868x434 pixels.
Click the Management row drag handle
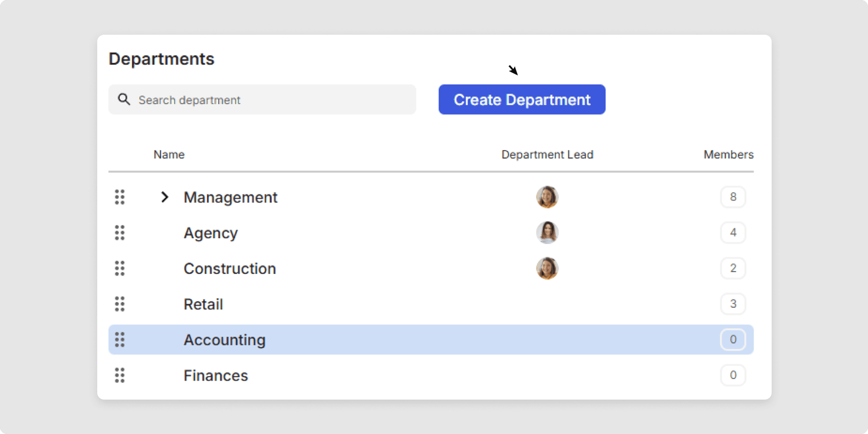coord(120,197)
